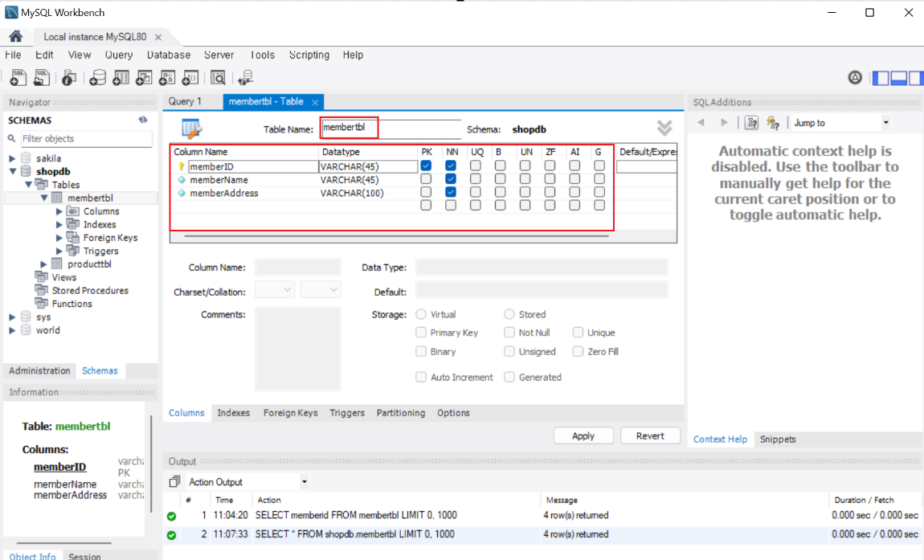924x560 pixels.
Task: Close the membertbl - Table tab
Action: 315,103
